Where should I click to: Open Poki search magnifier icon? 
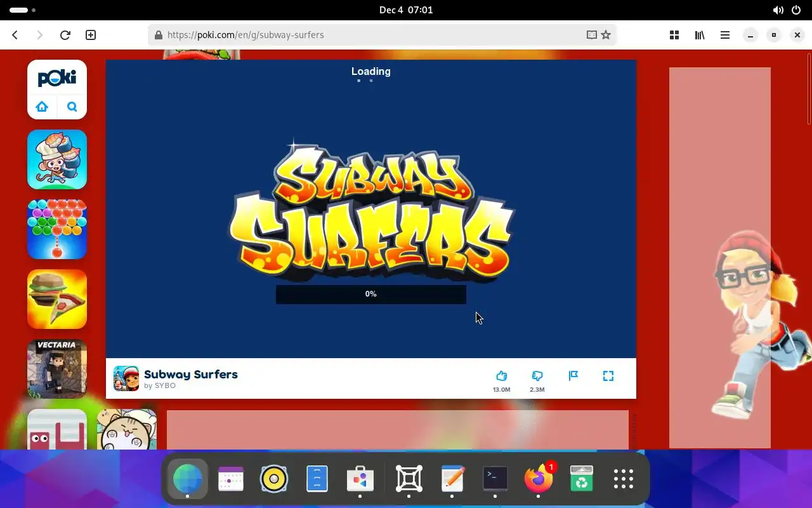pos(72,107)
